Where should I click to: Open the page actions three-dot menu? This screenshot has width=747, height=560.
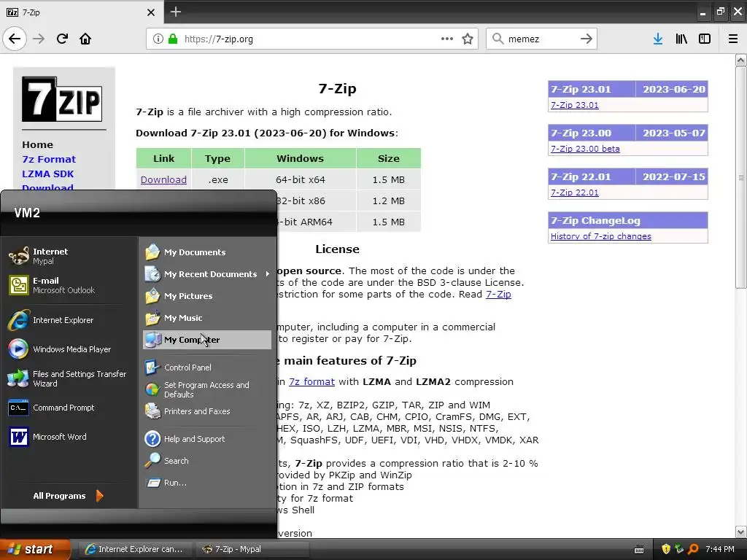click(447, 39)
